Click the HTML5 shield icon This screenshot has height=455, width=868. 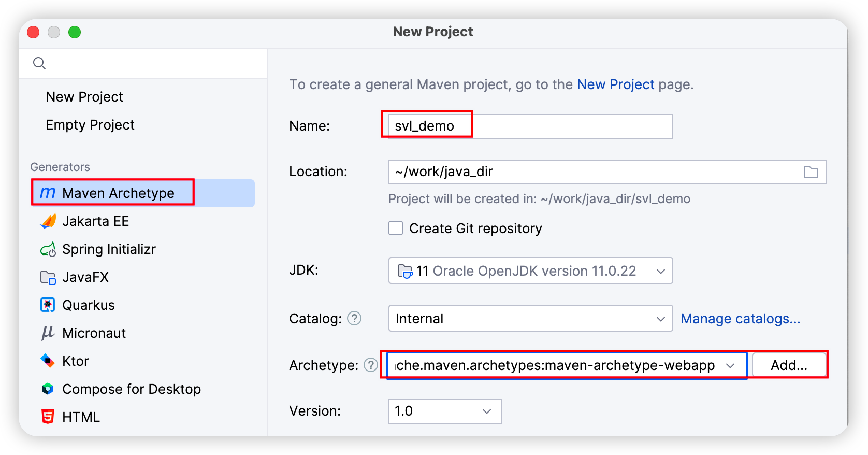coord(48,417)
